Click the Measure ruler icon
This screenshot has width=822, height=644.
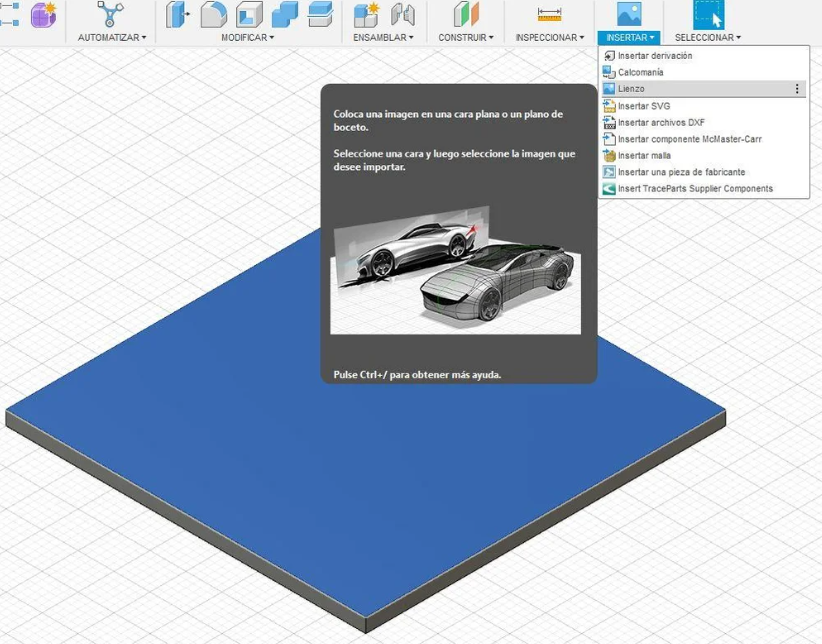[549, 14]
